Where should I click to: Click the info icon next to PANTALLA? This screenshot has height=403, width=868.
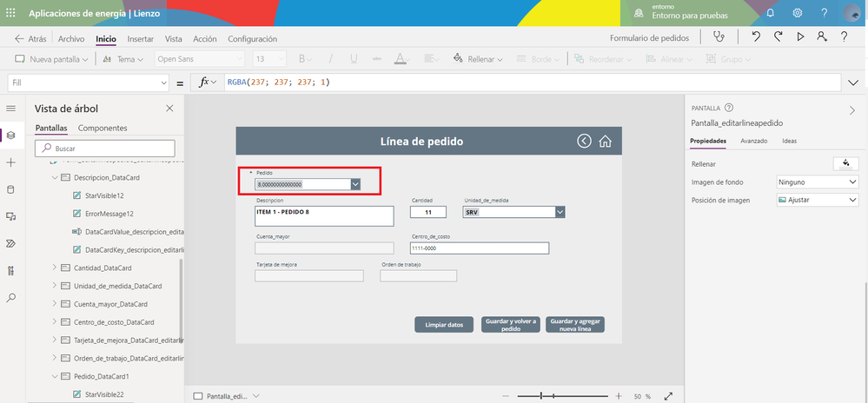(729, 108)
